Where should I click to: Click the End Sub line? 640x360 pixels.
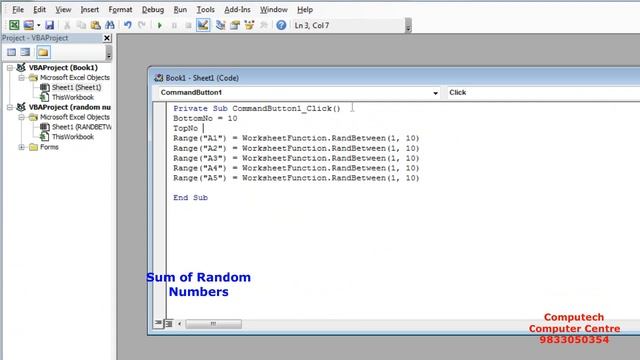(x=190, y=198)
